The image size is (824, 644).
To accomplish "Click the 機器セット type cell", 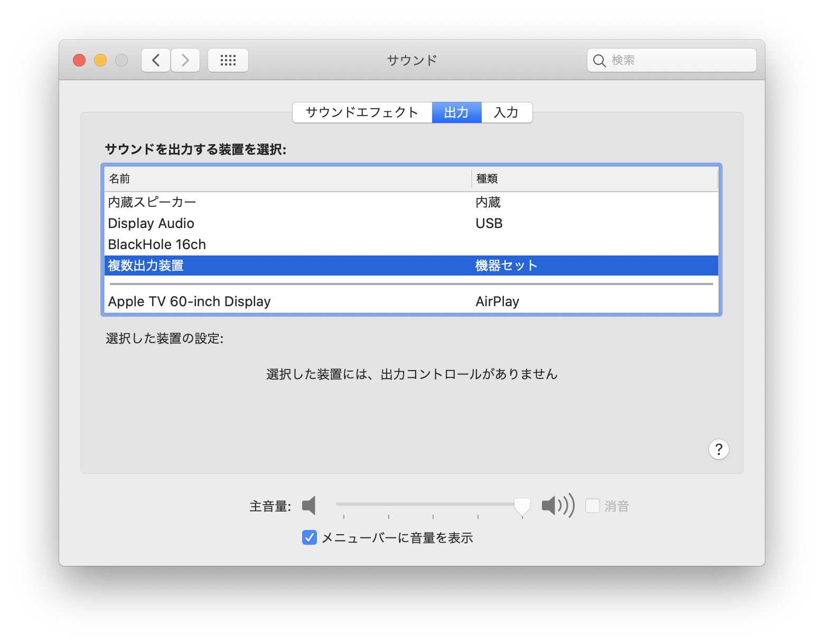I will point(506,266).
